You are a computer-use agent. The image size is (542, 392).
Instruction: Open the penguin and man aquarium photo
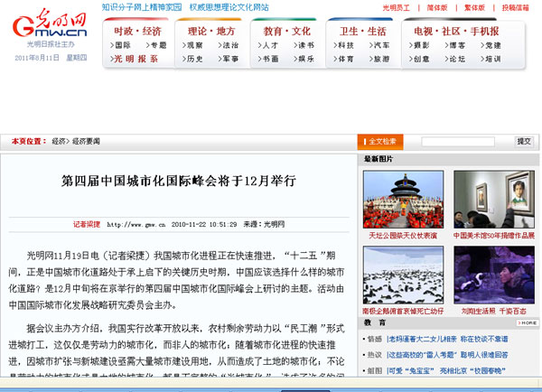pos(493,275)
